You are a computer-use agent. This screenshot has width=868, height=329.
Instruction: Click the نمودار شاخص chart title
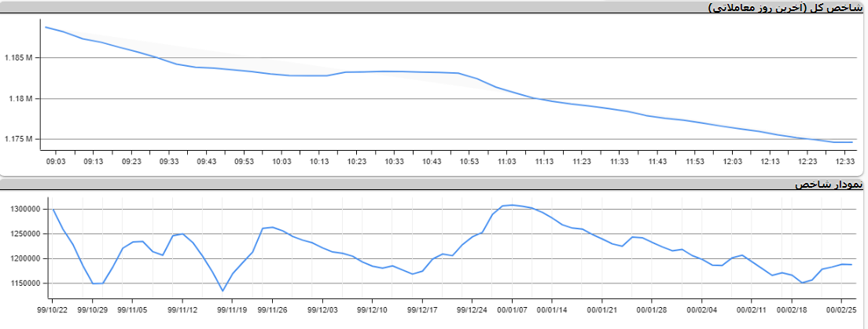point(829,185)
